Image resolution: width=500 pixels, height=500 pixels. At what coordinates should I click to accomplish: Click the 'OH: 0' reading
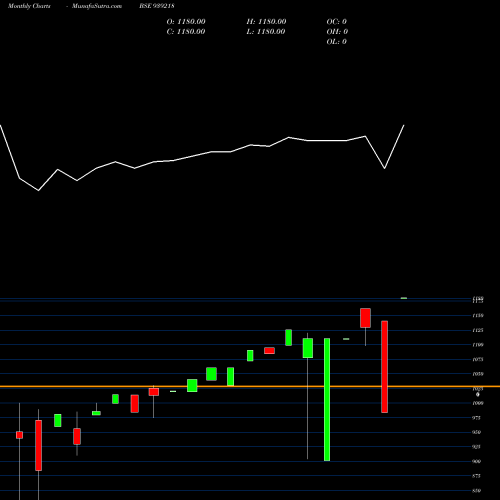pos(337,32)
